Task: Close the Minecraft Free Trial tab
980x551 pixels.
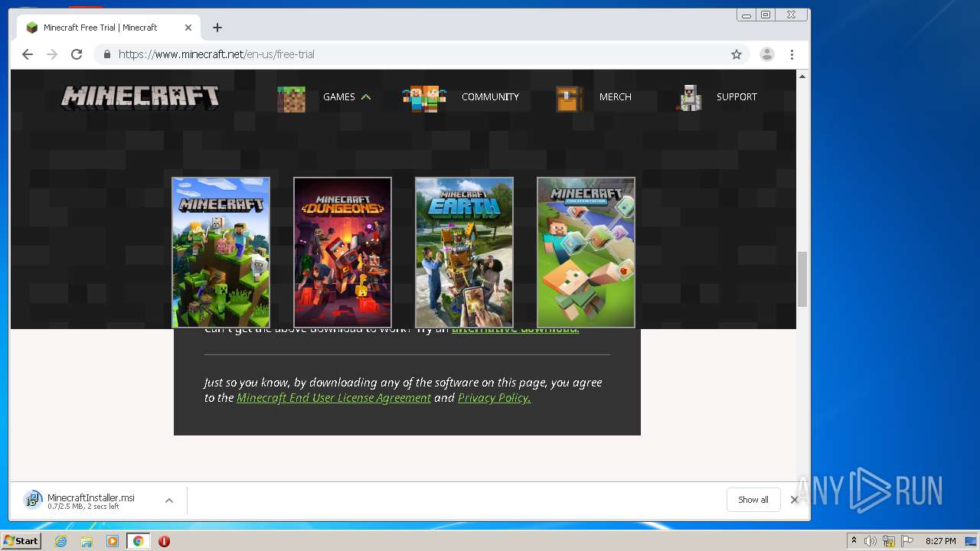Action: point(188,28)
